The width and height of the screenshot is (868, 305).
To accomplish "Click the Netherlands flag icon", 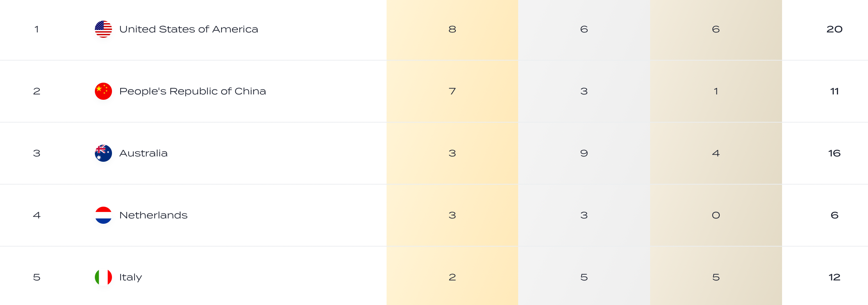I will 103,215.
